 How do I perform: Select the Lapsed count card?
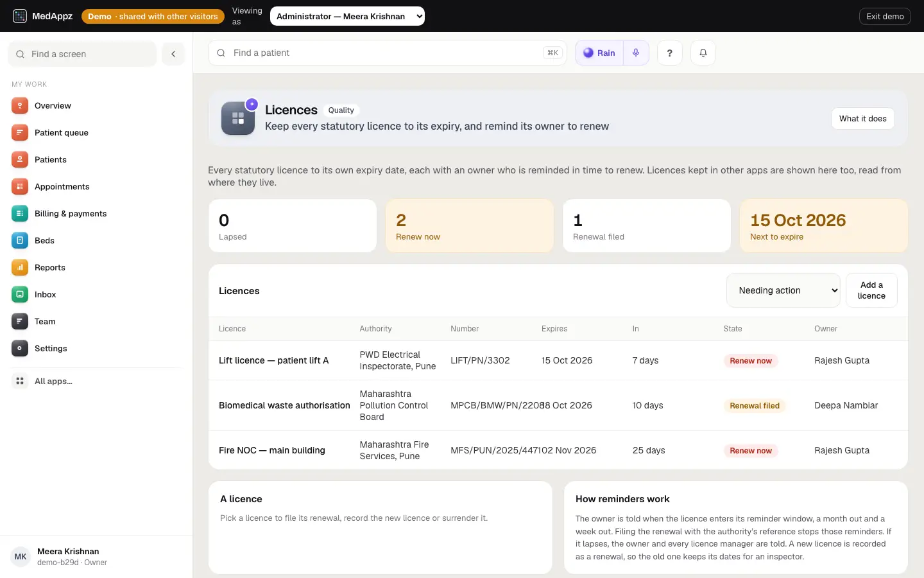(293, 225)
